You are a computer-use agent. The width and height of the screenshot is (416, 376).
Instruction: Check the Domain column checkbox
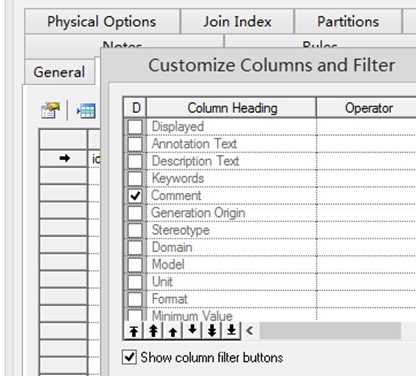(x=135, y=247)
